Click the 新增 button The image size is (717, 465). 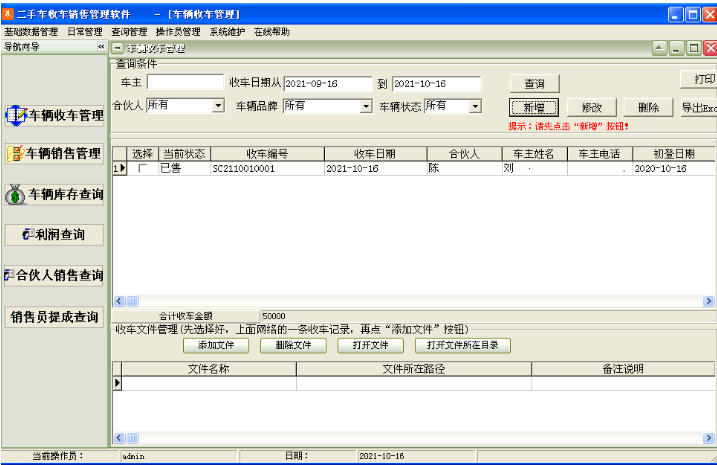click(534, 108)
